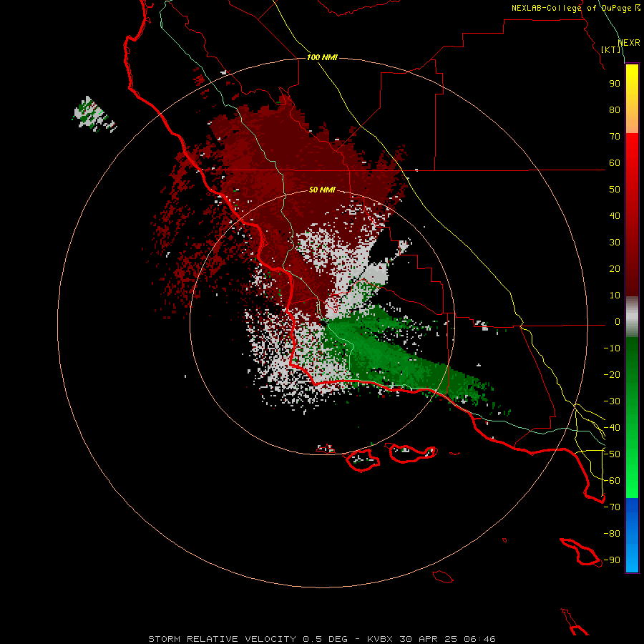Click the positive 20 knot scale value
The width and height of the screenshot is (644, 644).
pyautogui.click(x=615, y=268)
